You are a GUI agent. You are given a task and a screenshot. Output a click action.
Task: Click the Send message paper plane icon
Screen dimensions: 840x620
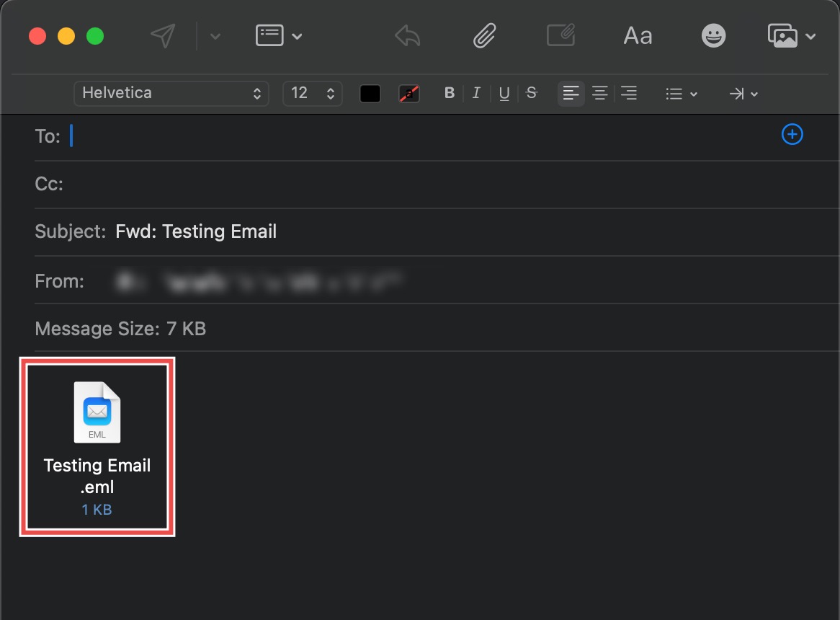tap(163, 35)
